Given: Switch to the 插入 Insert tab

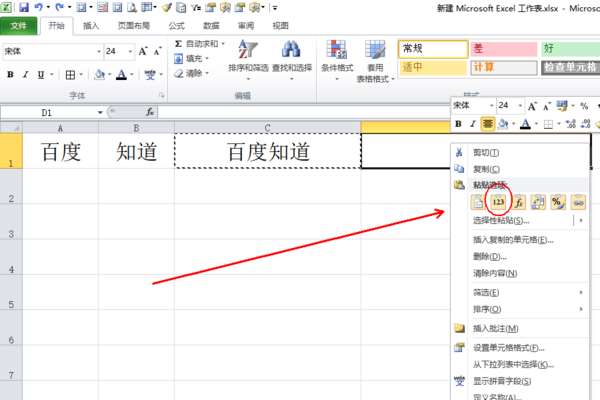Looking at the screenshot, I should (91, 26).
